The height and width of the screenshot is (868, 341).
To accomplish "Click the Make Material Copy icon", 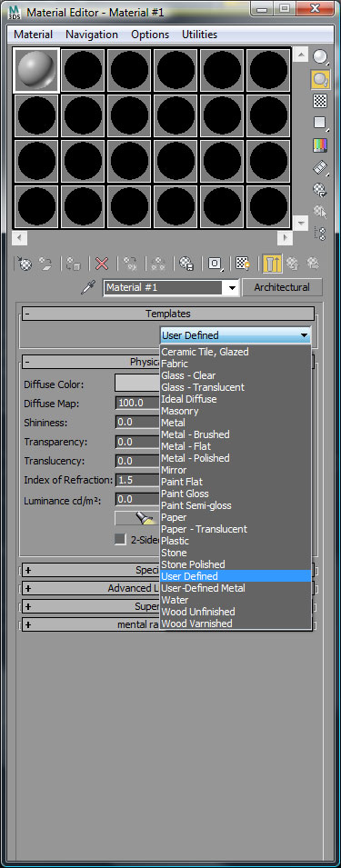I will (x=130, y=264).
